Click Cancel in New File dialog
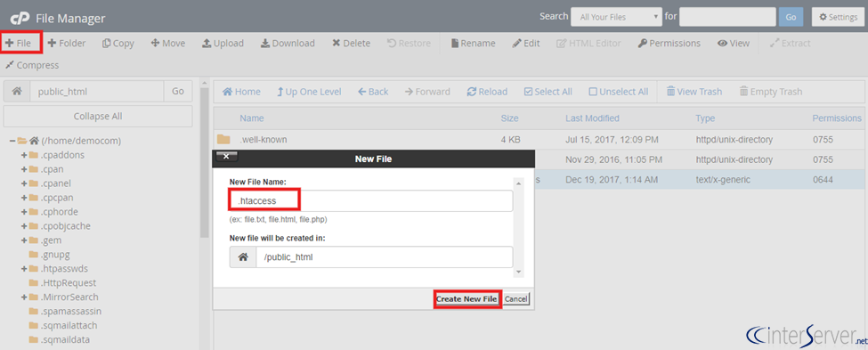The image size is (868, 350). tap(516, 299)
